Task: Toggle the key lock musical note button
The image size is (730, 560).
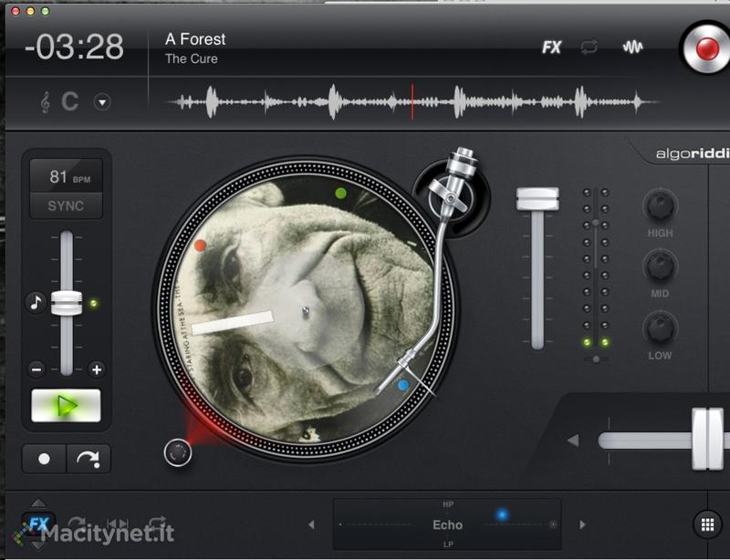Action: 36,303
